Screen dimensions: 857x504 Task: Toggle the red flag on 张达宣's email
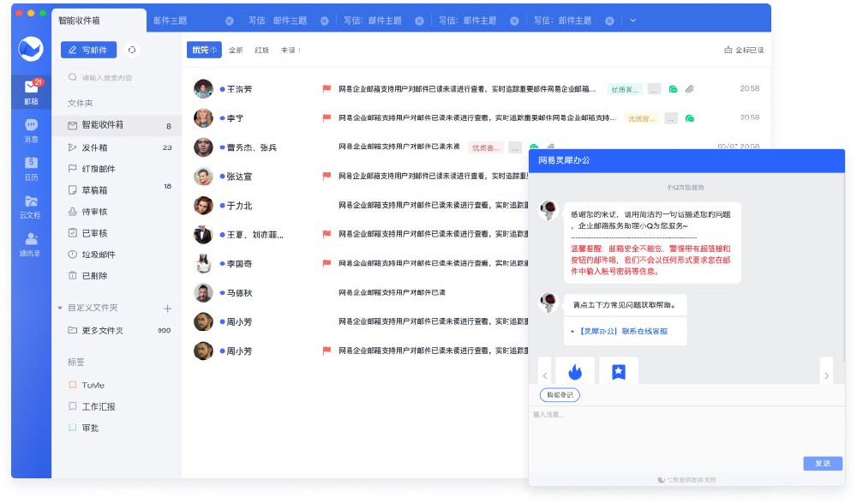point(327,177)
